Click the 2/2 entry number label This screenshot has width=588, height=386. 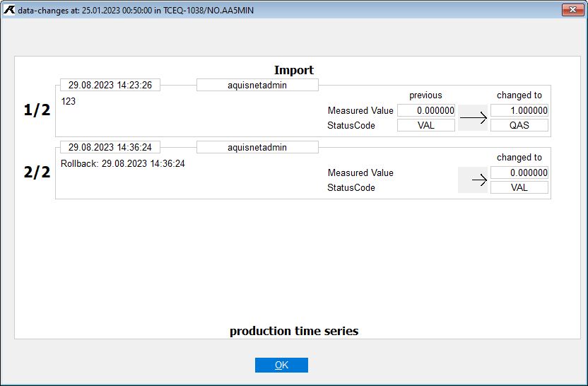[37, 172]
